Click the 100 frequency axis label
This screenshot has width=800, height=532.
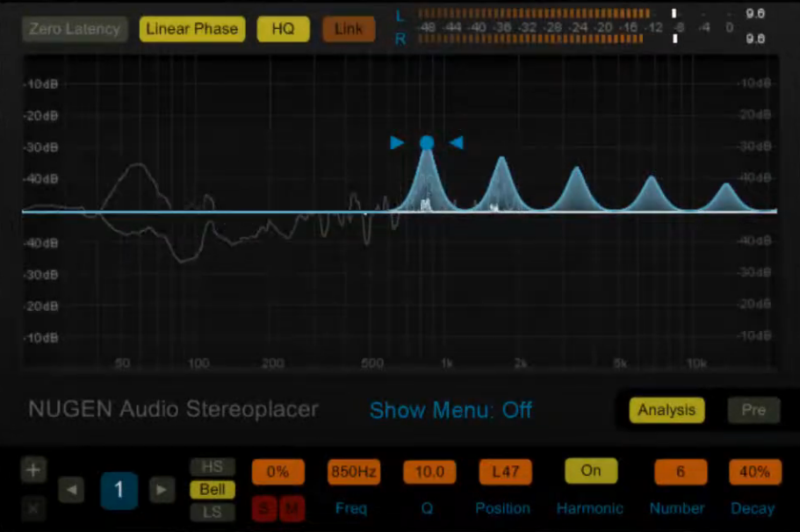[x=198, y=363]
